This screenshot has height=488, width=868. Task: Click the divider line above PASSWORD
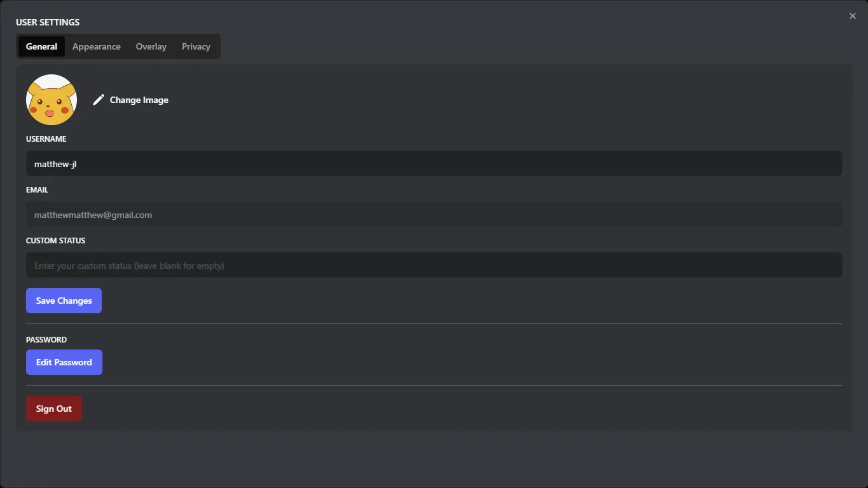[434, 323]
